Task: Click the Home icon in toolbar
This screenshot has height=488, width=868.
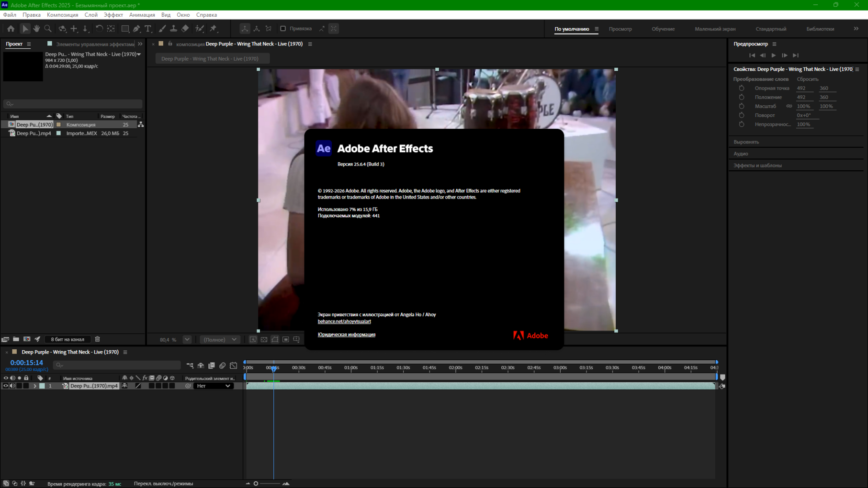Action: tap(11, 29)
